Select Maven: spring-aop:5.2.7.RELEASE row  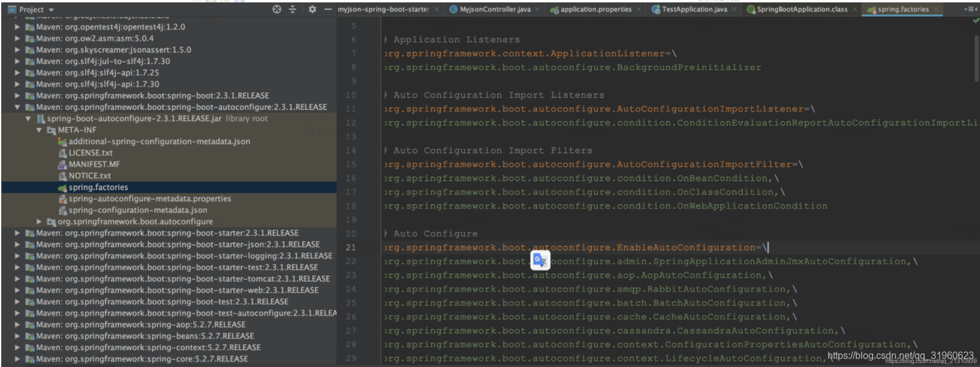pos(169,324)
